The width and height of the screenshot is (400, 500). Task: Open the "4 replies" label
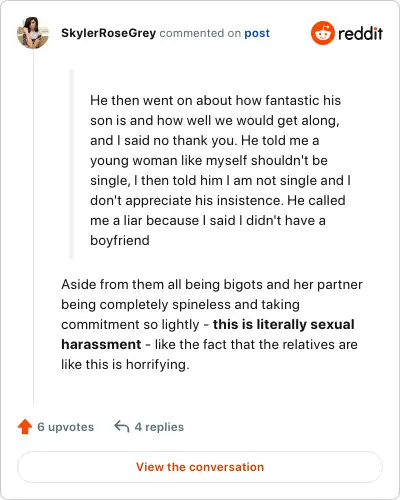[x=159, y=427]
